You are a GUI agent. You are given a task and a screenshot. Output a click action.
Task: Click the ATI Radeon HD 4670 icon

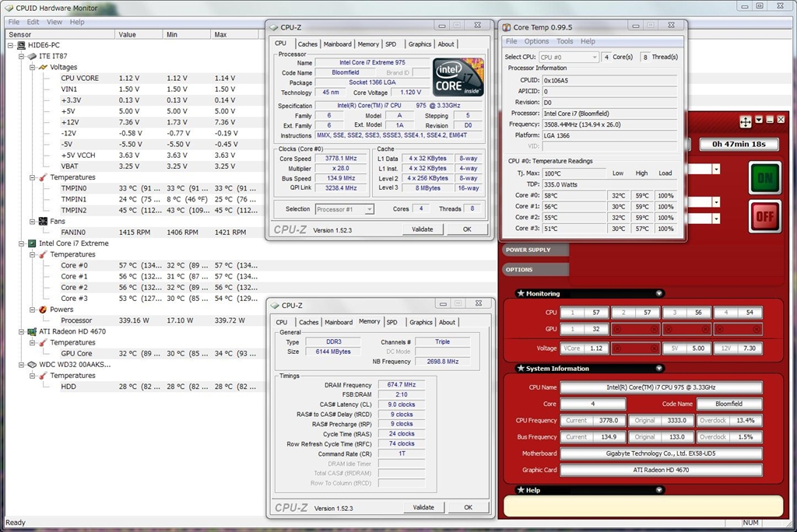coord(32,331)
